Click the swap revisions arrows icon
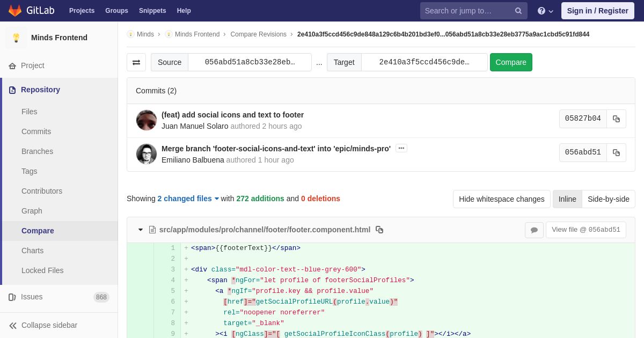This screenshot has width=644, height=338. [x=136, y=62]
